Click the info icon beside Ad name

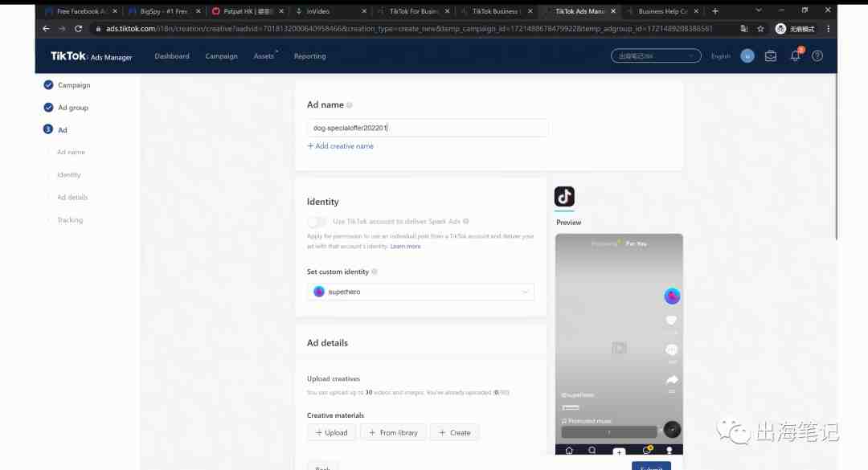[350, 105]
